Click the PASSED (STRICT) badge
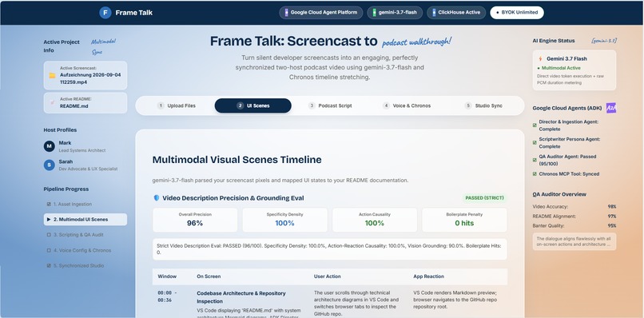Viewport: 644px width, 318px height. [x=484, y=198]
